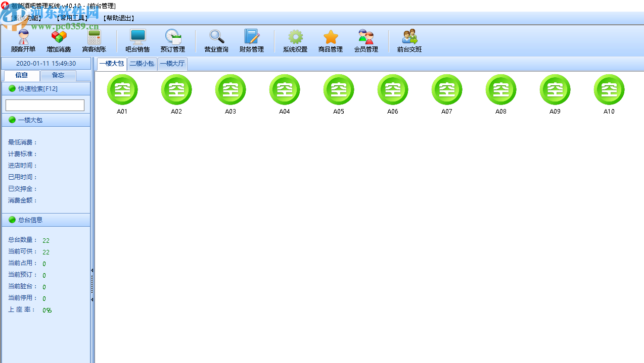The height and width of the screenshot is (363, 644).
Task: Click the 总台数量 value 22
Action: pyautogui.click(x=46, y=240)
